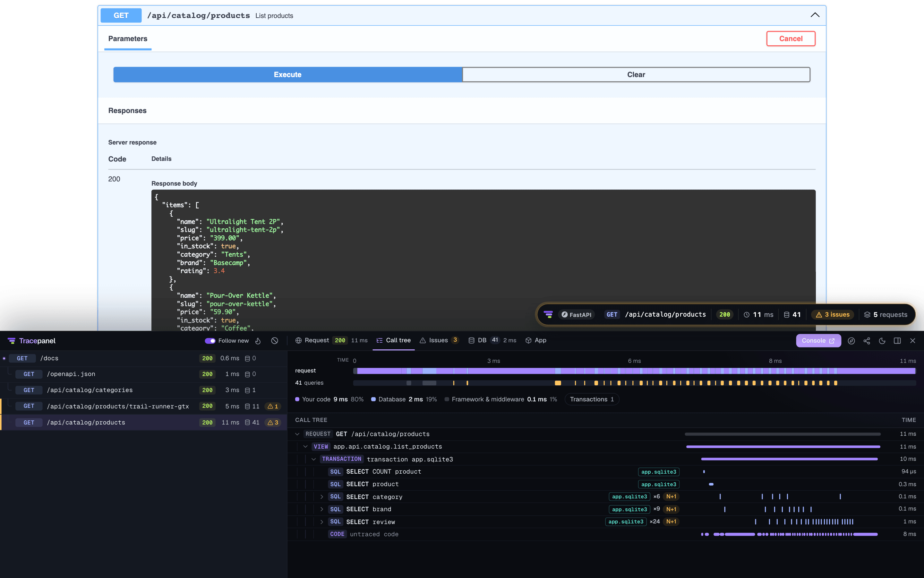Screen dimensions: 924x578
Task: Click the Execute button
Action: (287, 74)
